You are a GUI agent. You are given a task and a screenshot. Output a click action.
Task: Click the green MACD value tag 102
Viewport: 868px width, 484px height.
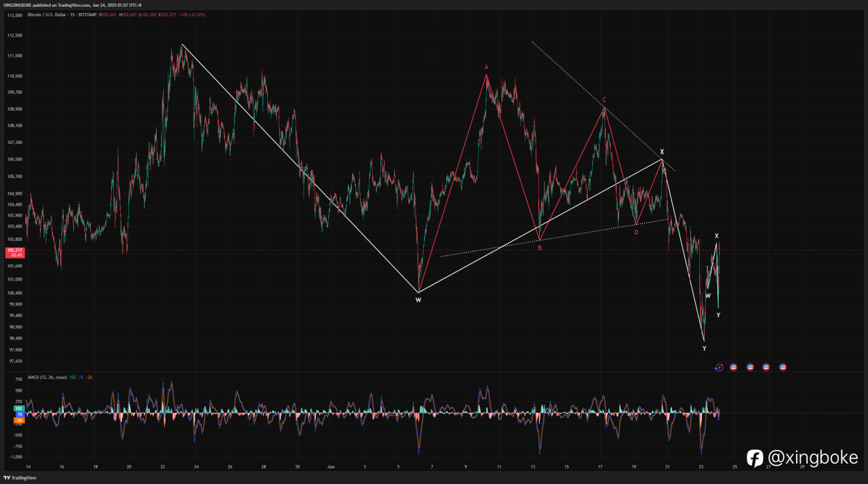[20, 408]
